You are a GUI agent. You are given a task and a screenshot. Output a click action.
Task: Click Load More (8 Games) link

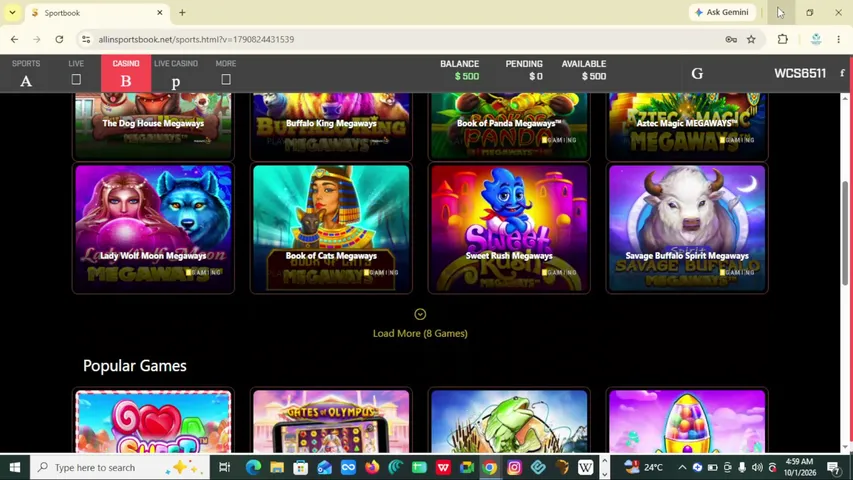pos(420,333)
